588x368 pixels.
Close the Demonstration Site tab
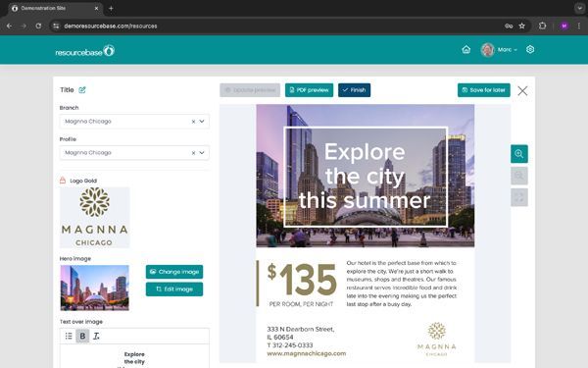(x=96, y=8)
